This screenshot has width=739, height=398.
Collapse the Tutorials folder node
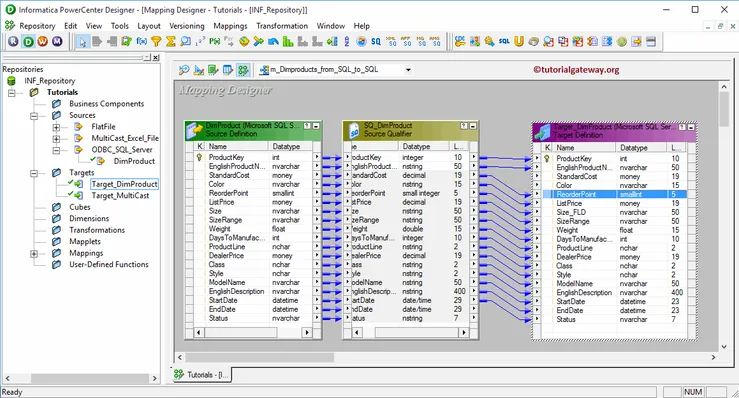(12, 92)
